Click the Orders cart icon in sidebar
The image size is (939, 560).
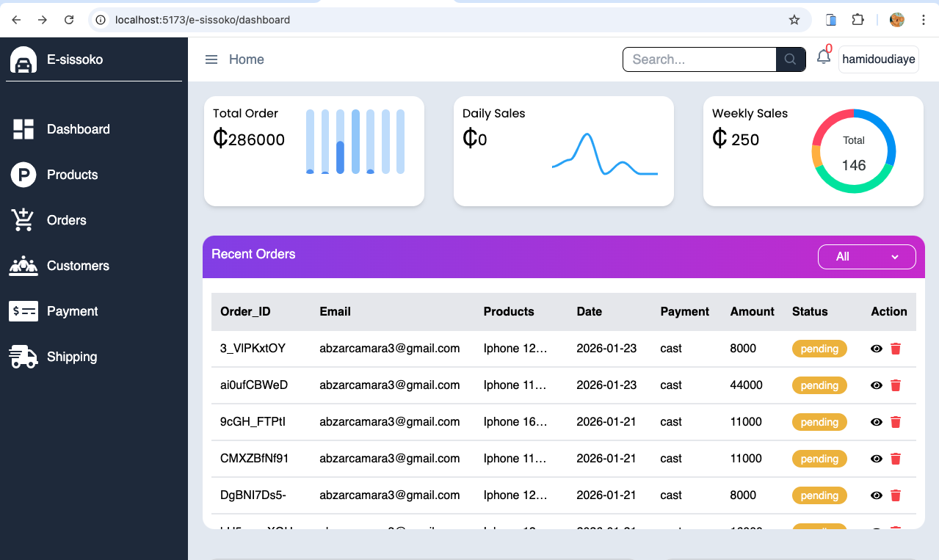(x=23, y=220)
